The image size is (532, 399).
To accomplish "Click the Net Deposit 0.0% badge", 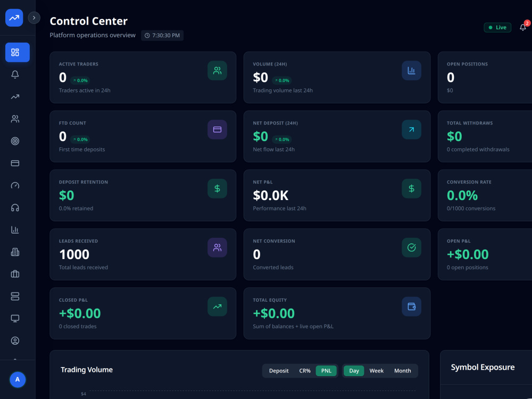I will tap(281, 139).
